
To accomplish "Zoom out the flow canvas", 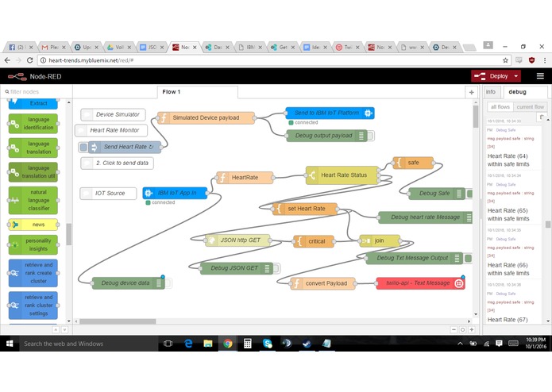I will pos(454,330).
